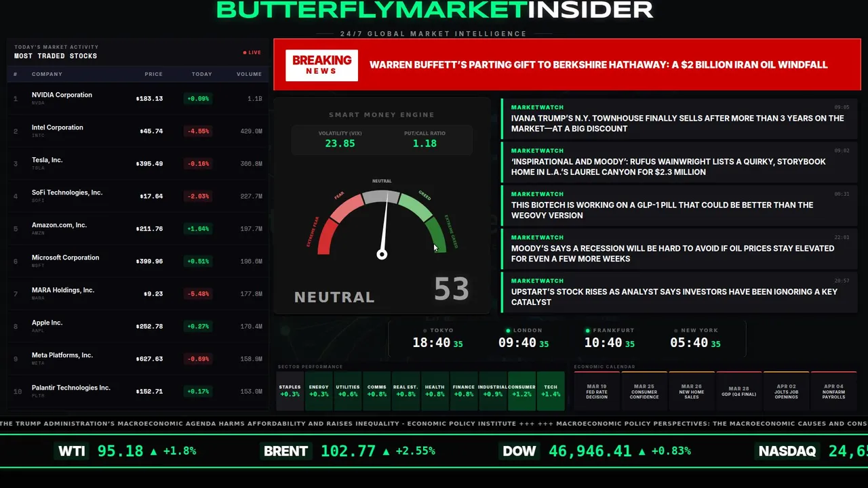The image size is (868, 488).
Task: Click the New York clock
Action: click(695, 343)
